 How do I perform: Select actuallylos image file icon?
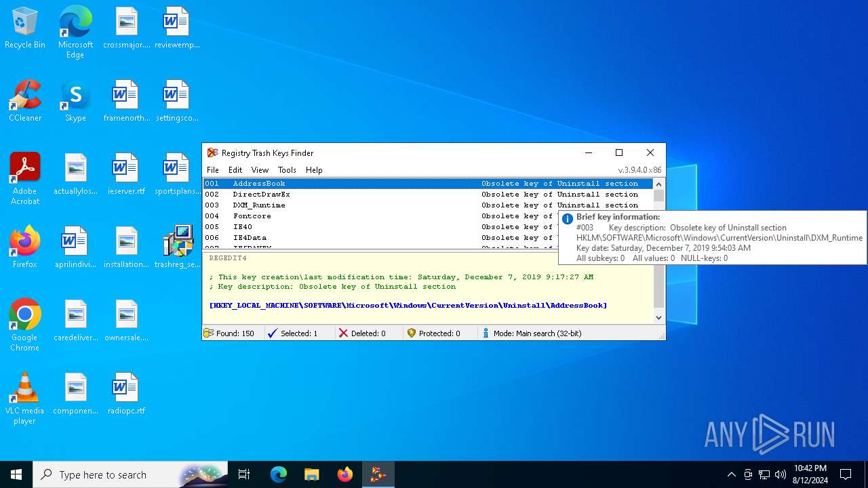pyautogui.click(x=75, y=175)
